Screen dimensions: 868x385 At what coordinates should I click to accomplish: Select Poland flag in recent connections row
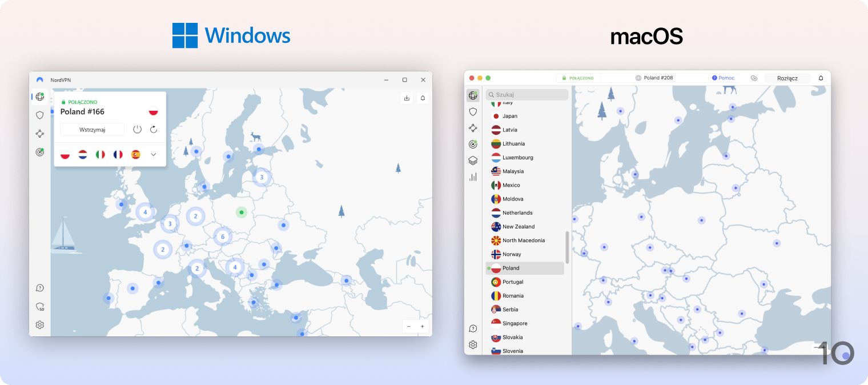click(65, 154)
